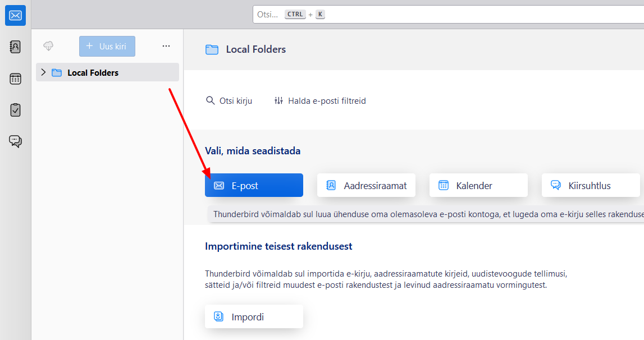Open the Address Book space icon
644x340 pixels.
pyautogui.click(x=15, y=47)
